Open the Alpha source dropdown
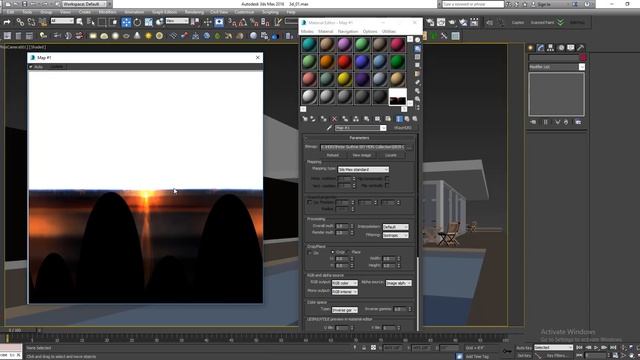The width and height of the screenshot is (640, 360). [x=398, y=283]
